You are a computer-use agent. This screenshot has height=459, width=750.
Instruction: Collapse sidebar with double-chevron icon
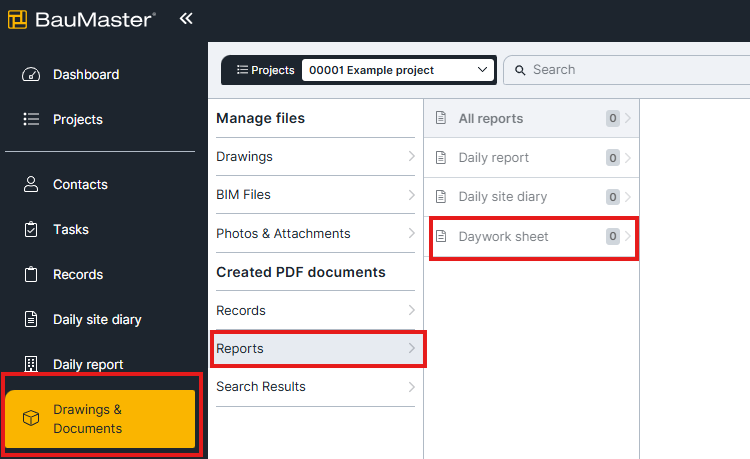pyautogui.click(x=186, y=19)
